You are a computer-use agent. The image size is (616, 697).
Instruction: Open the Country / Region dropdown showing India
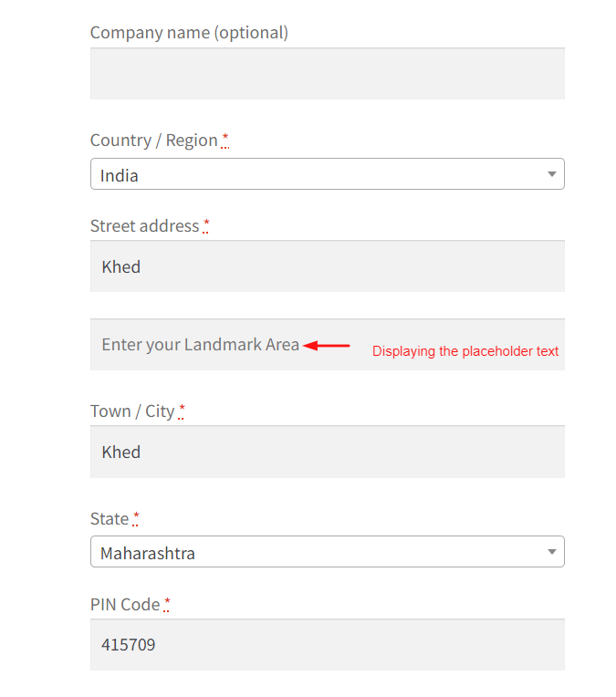[328, 174]
